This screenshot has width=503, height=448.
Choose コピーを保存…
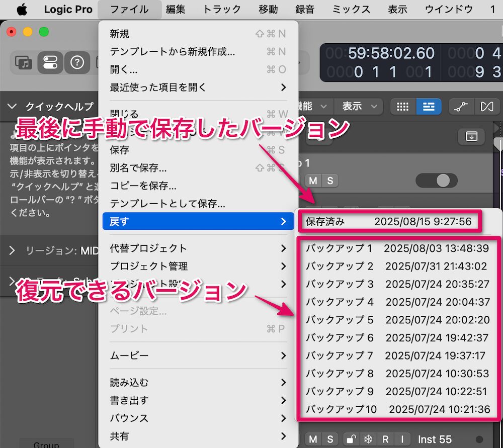pos(198,186)
